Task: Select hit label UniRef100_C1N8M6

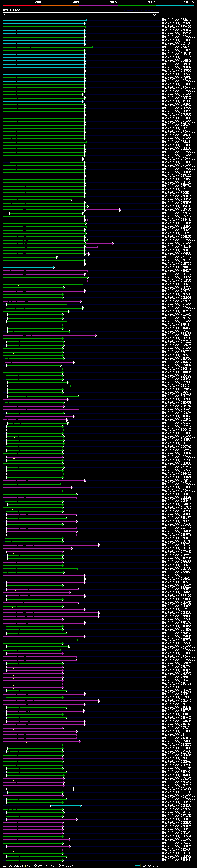Action: pyautogui.click(x=177, y=247)
